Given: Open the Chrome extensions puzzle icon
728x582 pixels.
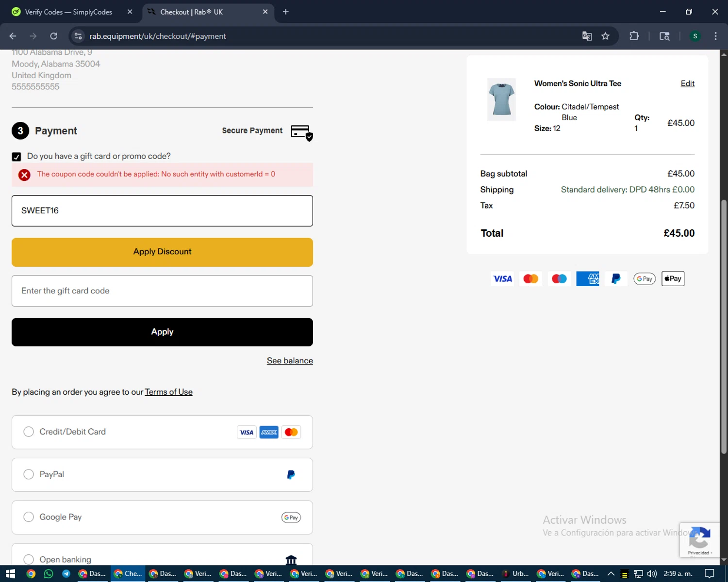Looking at the screenshot, I should (634, 36).
